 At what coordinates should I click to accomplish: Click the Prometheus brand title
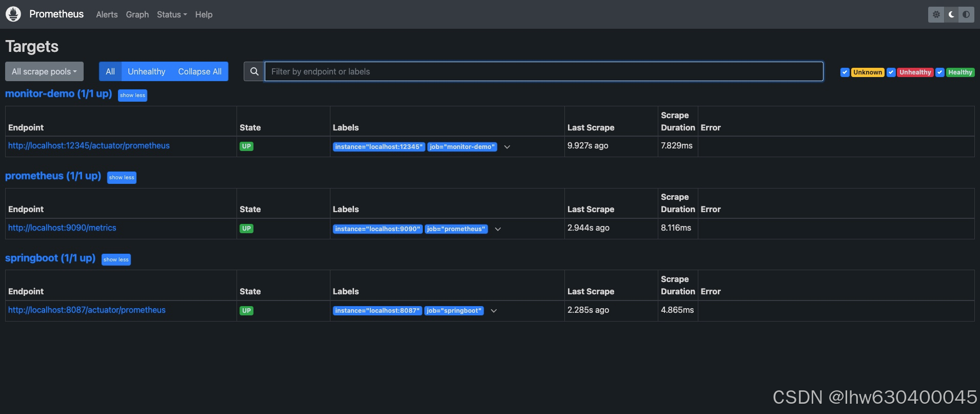click(x=56, y=14)
